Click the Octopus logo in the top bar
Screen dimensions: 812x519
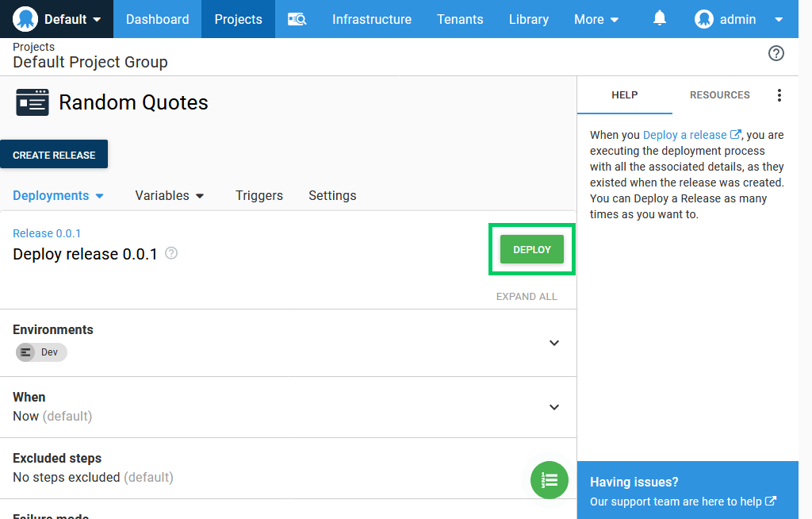tap(25, 19)
